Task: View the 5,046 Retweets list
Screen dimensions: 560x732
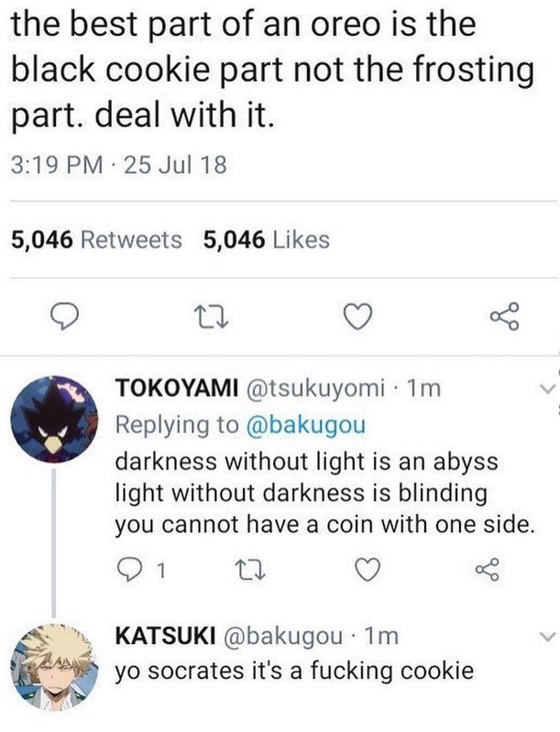Action: (x=96, y=240)
